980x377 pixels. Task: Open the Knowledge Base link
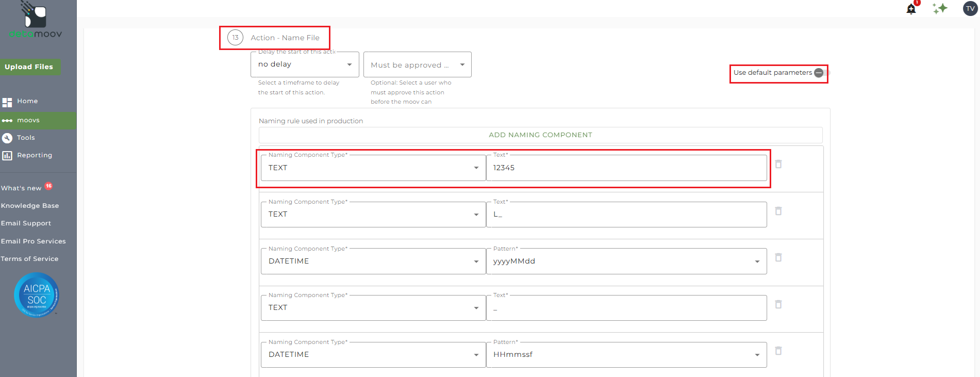30,206
